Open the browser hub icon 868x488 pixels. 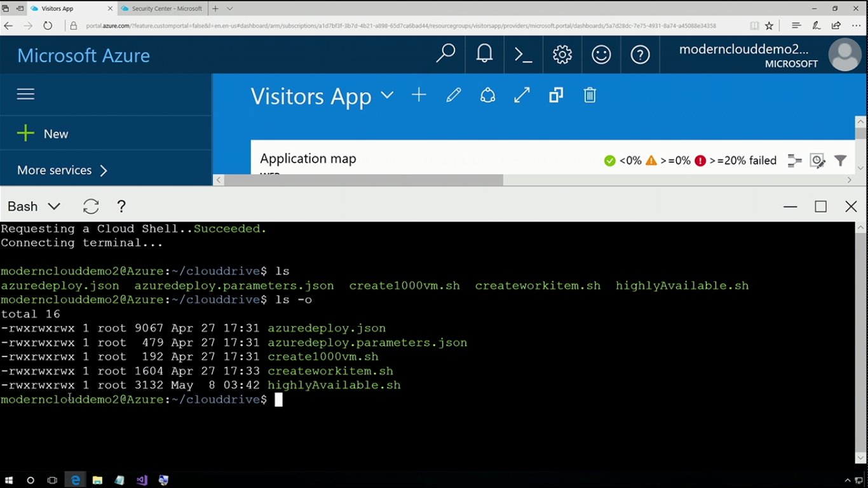pyautogui.click(x=796, y=25)
